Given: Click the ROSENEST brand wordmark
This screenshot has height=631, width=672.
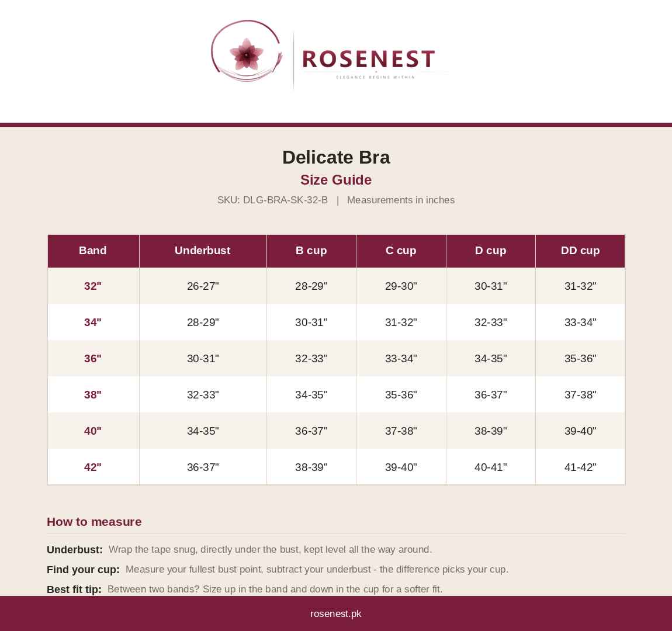Looking at the screenshot, I should [369, 59].
